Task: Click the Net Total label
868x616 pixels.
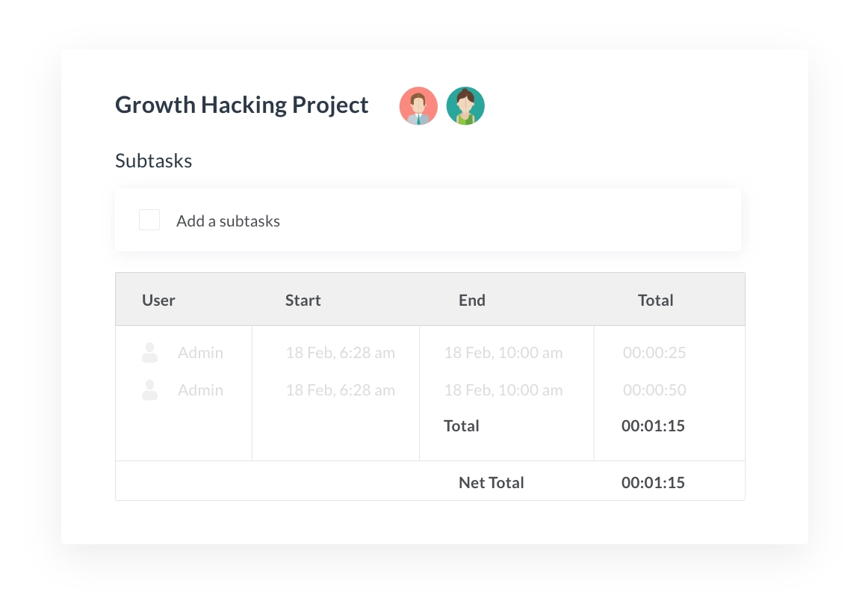Action: point(492,483)
